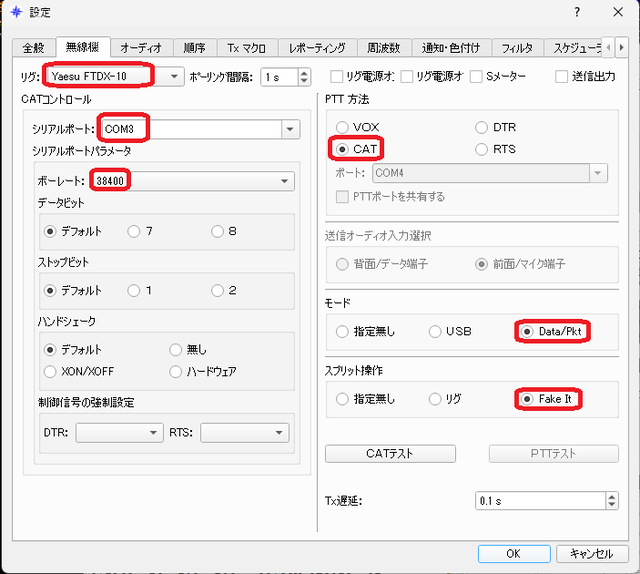Click the PTTテスト button
Image resolution: width=640 pixels, height=574 pixels.
pos(554,454)
